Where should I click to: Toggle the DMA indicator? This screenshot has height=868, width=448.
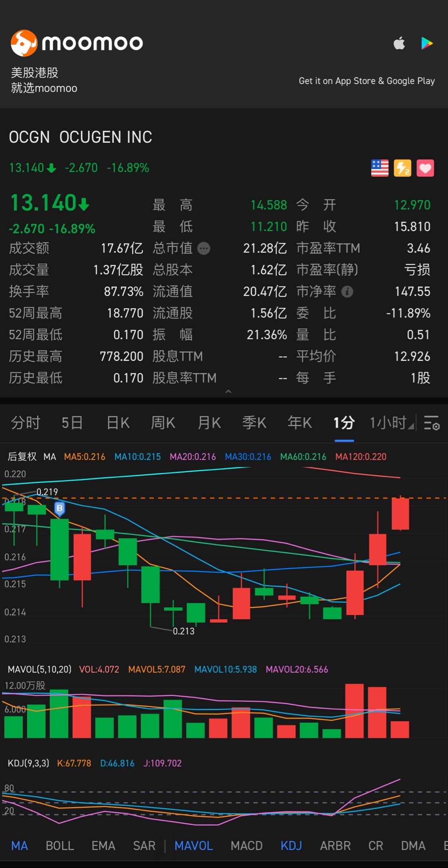413,846
